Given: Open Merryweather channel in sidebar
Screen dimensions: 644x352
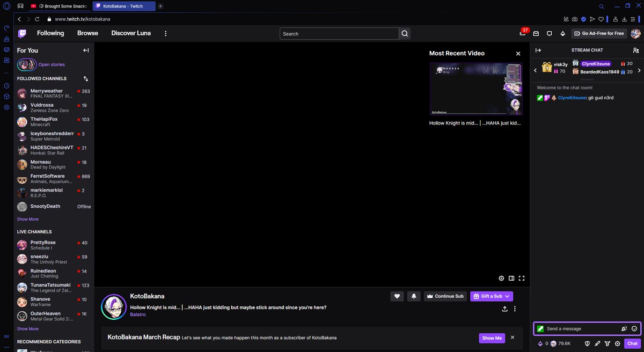Looking at the screenshot, I should [x=54, y=93].
